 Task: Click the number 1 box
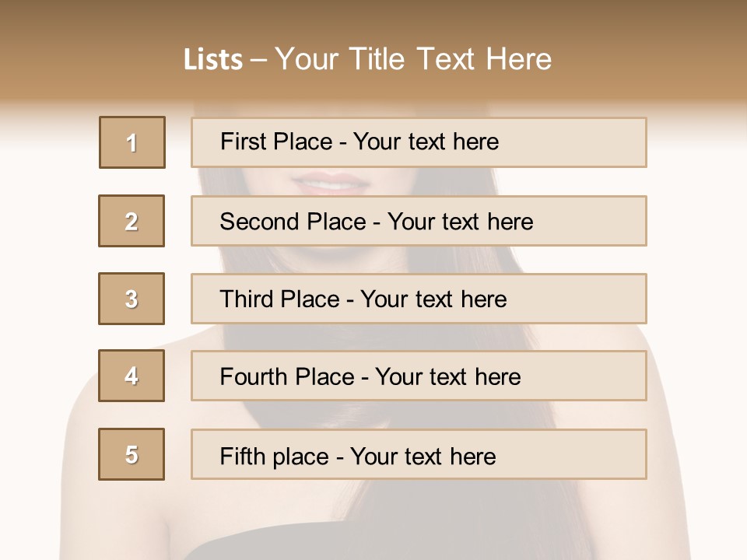point(132,142)
